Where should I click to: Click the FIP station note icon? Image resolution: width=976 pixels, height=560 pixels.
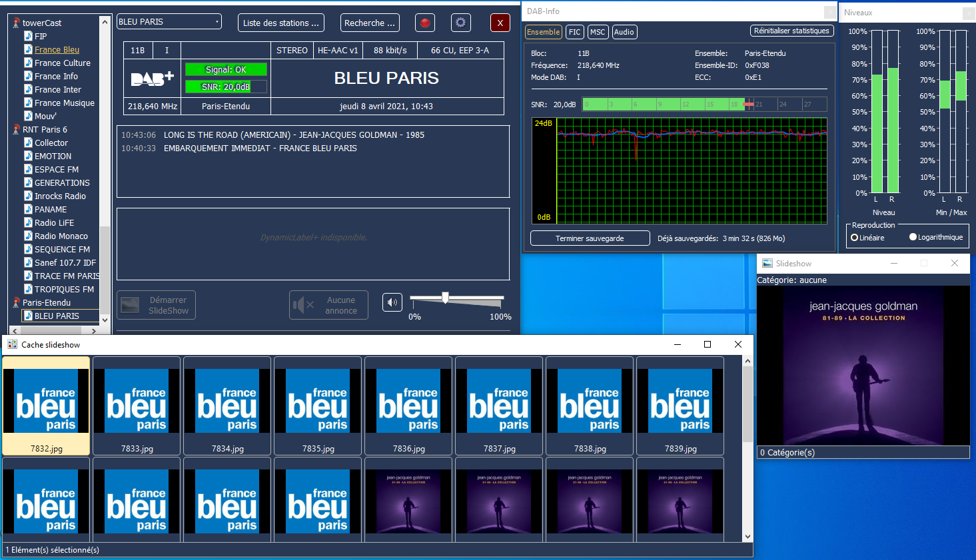28,36
